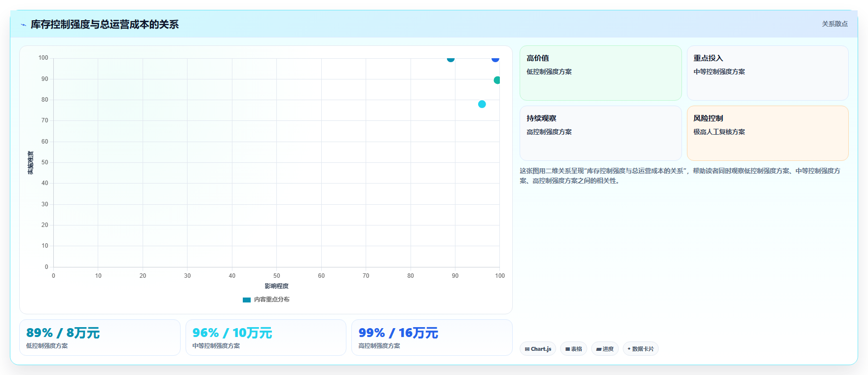The height and width of the screenshot is (375, 868).
Task: Click the Chart.js tag label
Action: click(x=541, y=349)
